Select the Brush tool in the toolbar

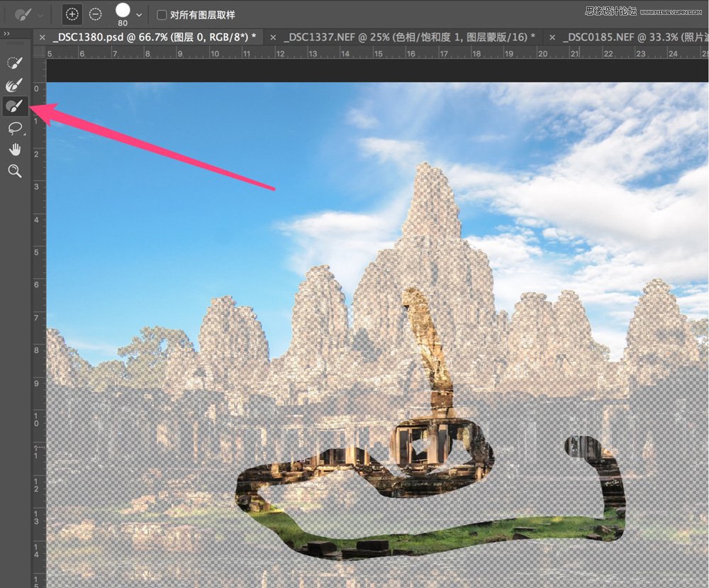click(x=14, y=106)
